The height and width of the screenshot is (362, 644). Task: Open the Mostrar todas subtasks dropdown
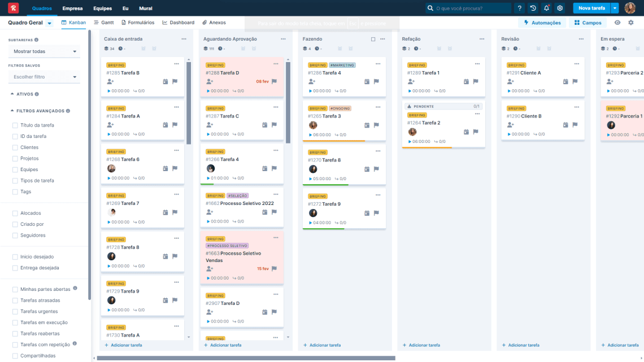coord(44,51)
